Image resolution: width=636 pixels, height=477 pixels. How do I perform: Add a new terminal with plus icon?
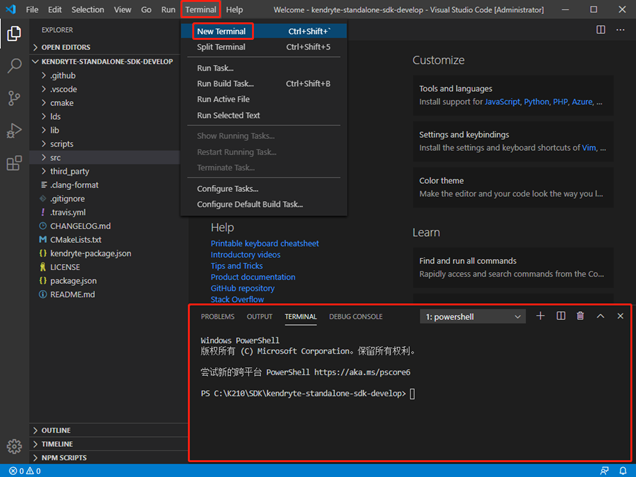click(x=540, y=316)
